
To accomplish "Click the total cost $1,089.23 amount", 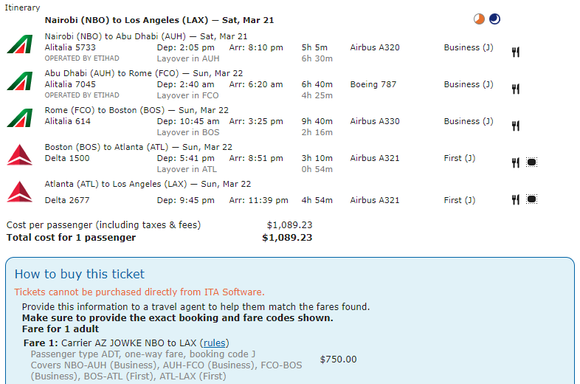I will 287,238.
